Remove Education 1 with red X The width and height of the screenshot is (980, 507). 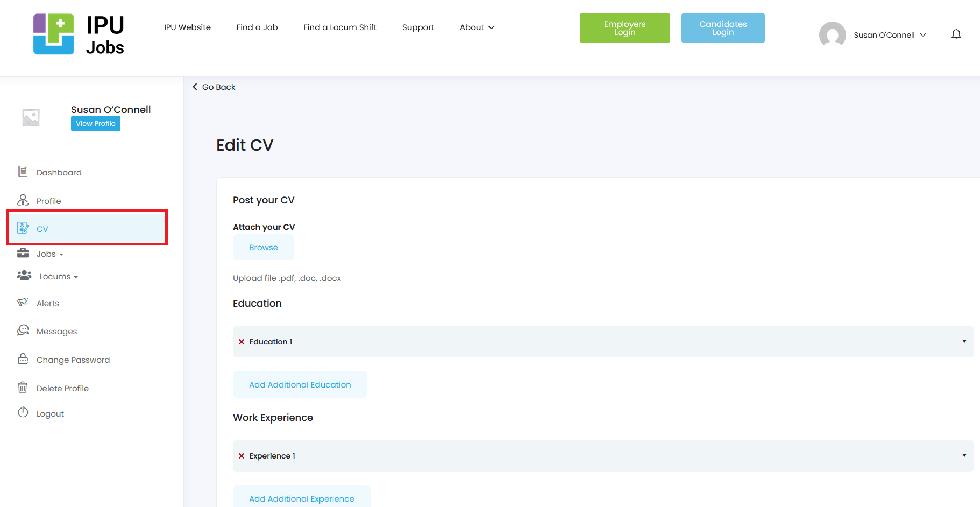[x=242, y=342]
